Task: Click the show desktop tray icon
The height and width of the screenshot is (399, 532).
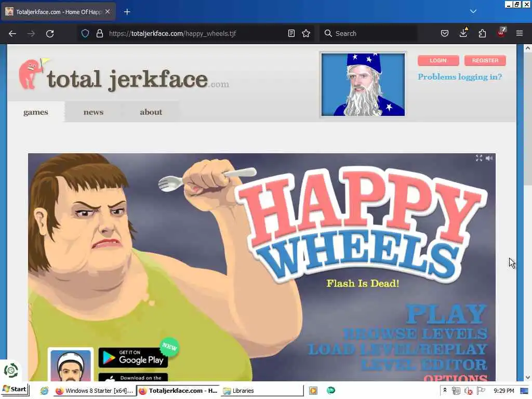Action: pyautogui.click(x=525, y=391)
